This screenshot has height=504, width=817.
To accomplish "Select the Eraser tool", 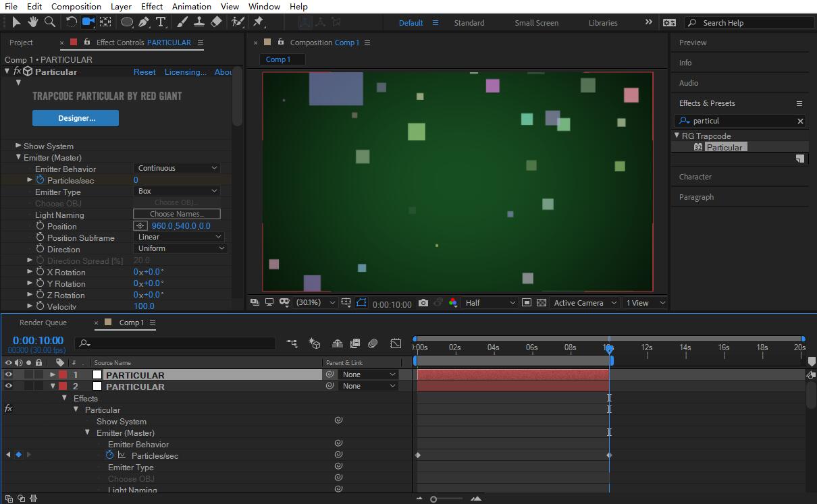I will tap(216, 22).
